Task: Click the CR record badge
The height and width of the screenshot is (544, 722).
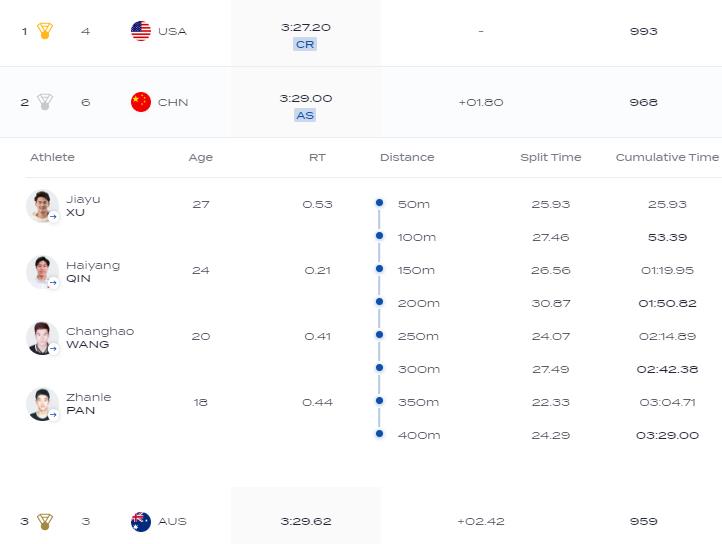Action: pos(305,44)
